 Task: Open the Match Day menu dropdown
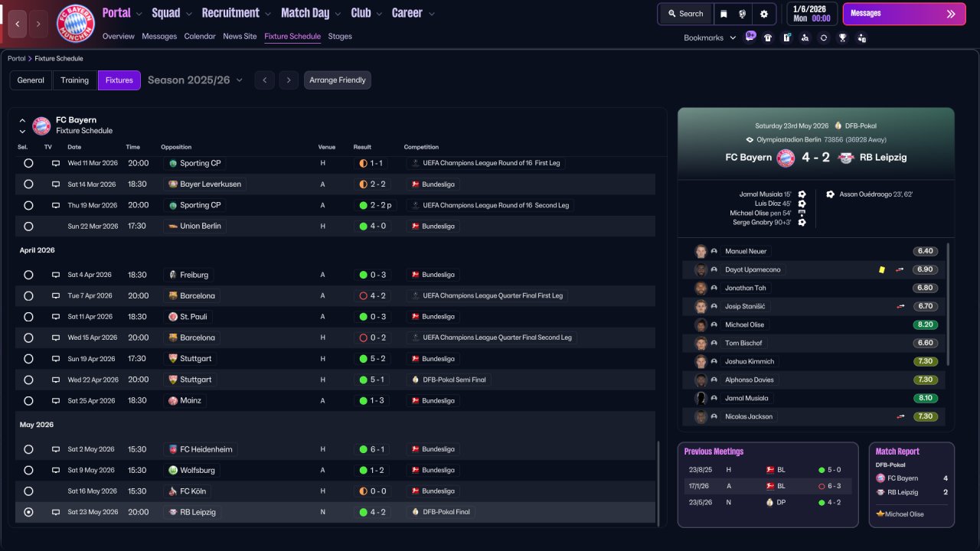[x=310, y=13]
